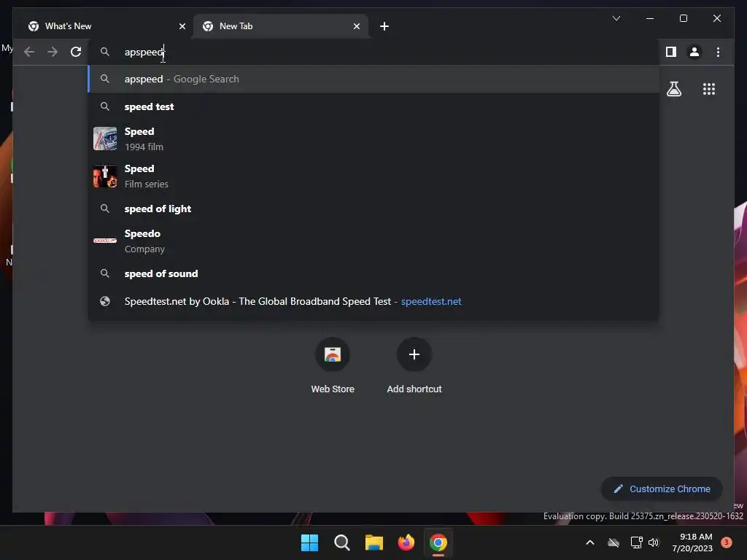Open the Speedtest.net by Ookla suggestion
747x560 pixels.
click(x=374, y=301)
